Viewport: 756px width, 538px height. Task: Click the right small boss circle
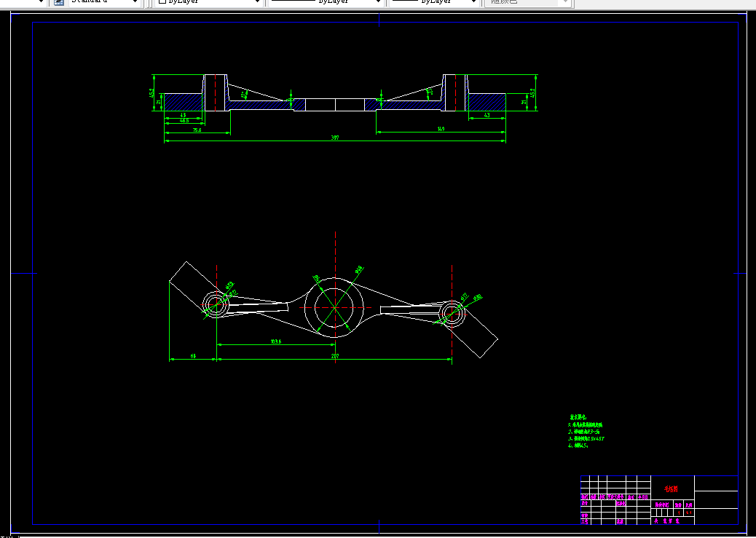click(x=452, y=314)
